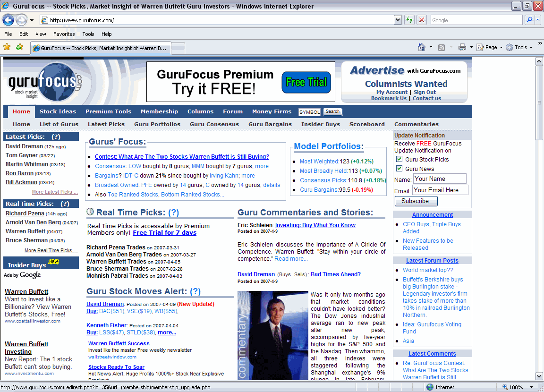Click the vertical page scrollbar thumb
This screenshot has width=544, height=392.
(x=539, y=104)
